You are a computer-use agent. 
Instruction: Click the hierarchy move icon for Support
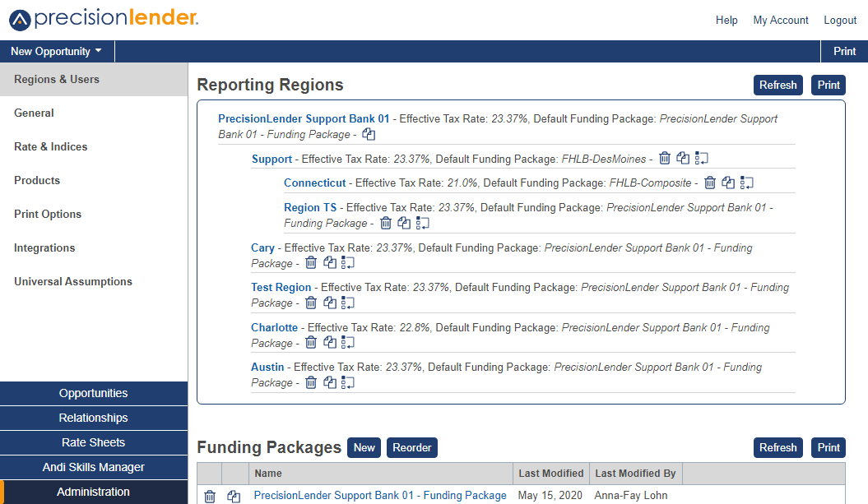(x=701, y=158)
